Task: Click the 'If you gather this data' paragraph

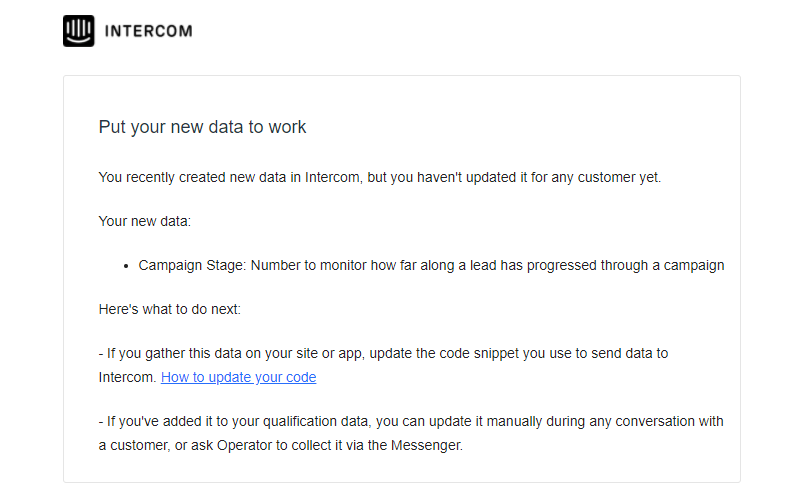Action: [x=383, y=365]
